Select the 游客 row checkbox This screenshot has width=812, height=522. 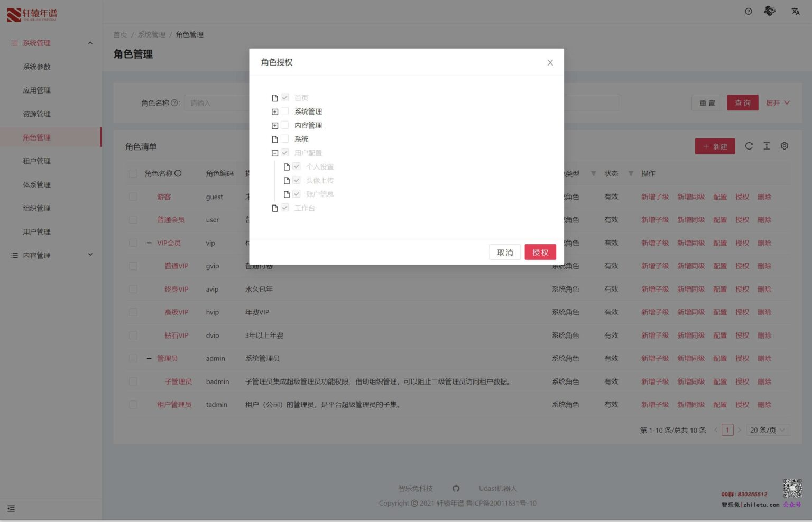(133, 197)
